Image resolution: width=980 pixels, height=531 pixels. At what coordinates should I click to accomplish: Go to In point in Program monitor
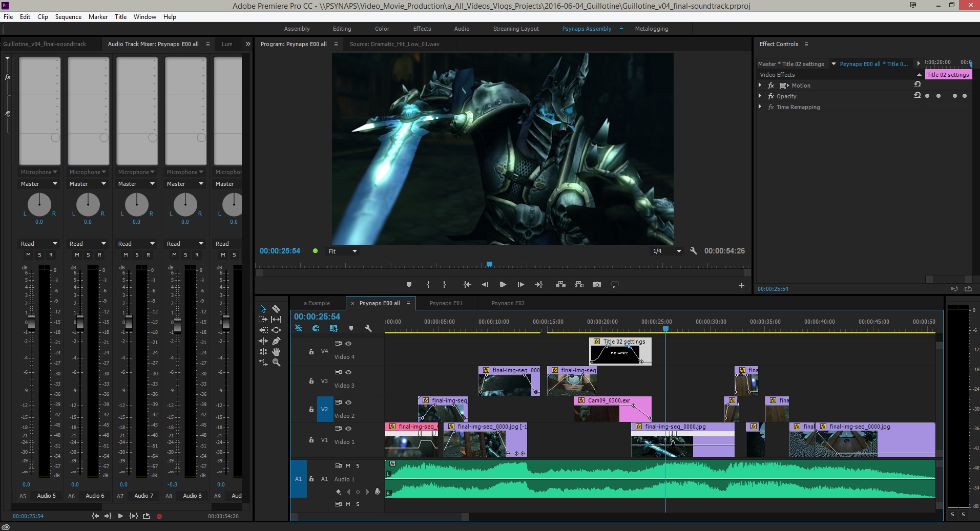[467, 285]
